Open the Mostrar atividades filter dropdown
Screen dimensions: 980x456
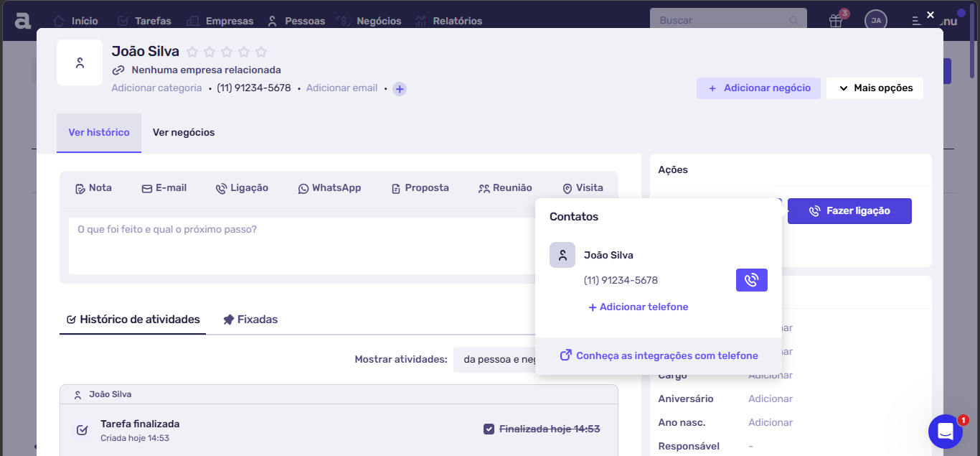(x=495, y=359)
